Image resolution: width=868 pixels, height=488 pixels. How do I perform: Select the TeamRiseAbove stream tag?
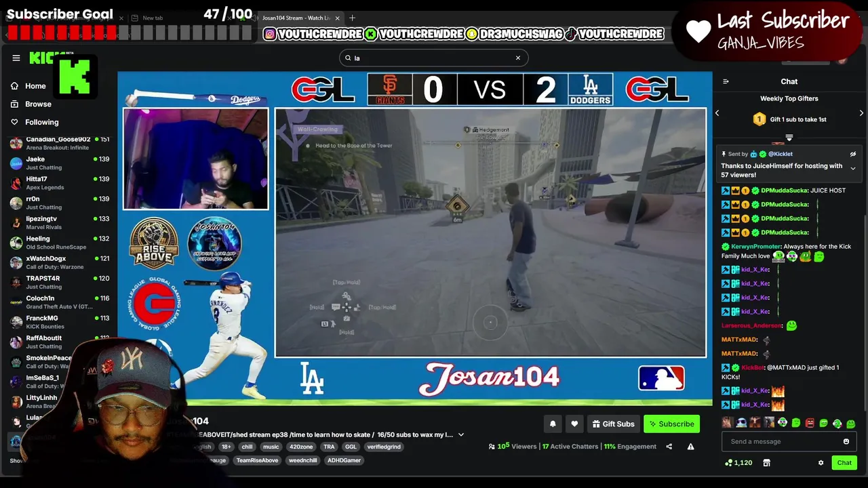(257, 460)
